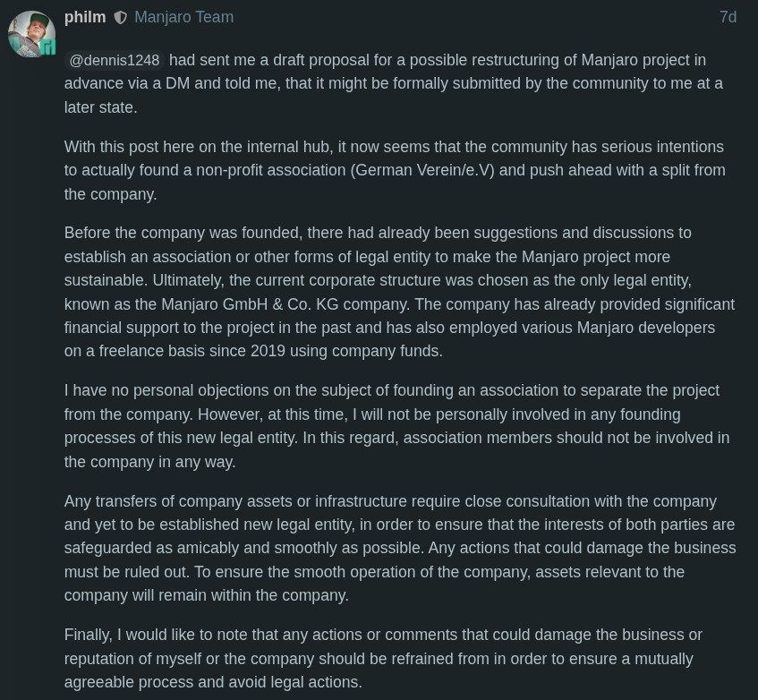Viewport: 758px width, 700px height.
Task: Open the @dennis1248 mention link
Action: [x=113, y=61]
